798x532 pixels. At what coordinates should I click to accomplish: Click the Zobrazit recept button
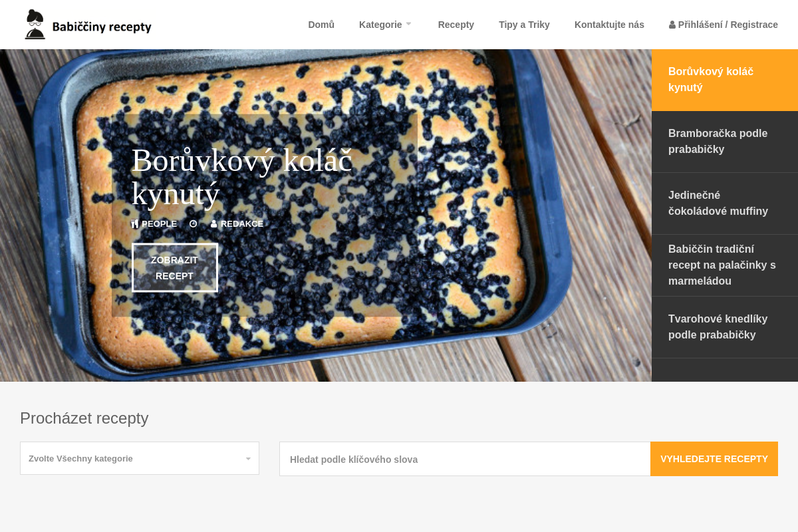[x=175, y=267]
